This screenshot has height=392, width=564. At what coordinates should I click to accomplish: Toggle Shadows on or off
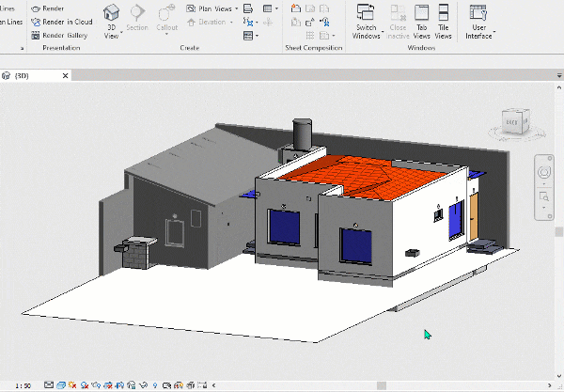(85, 385)
